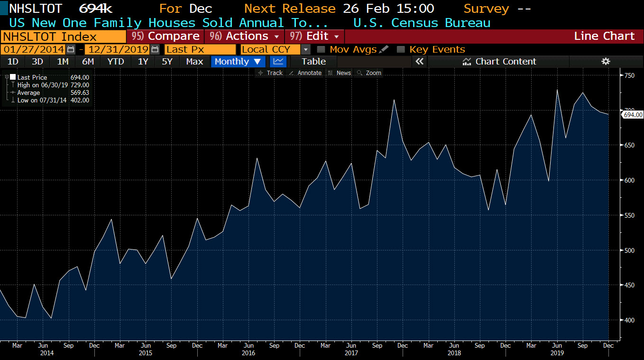Select the line chart view icon
The height and width of the screenshot is (360, 644).
click(x=278, y=61)
